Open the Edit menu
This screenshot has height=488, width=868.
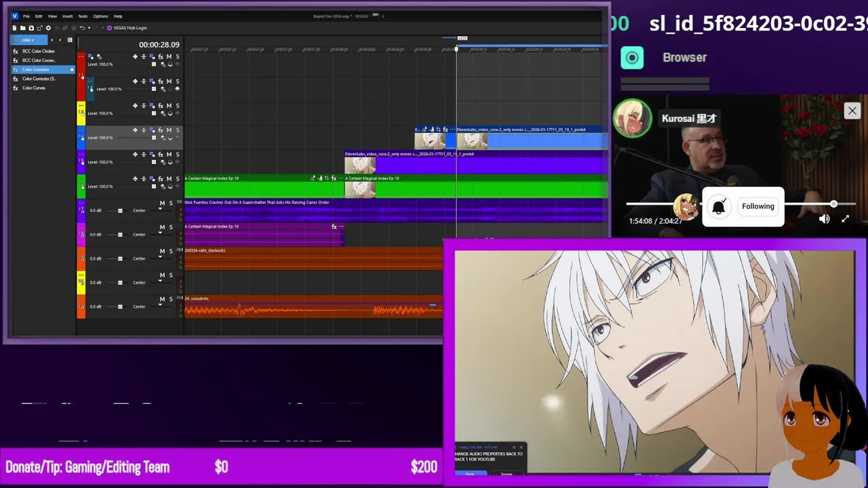pyautogui.click(x=39, y=16)
